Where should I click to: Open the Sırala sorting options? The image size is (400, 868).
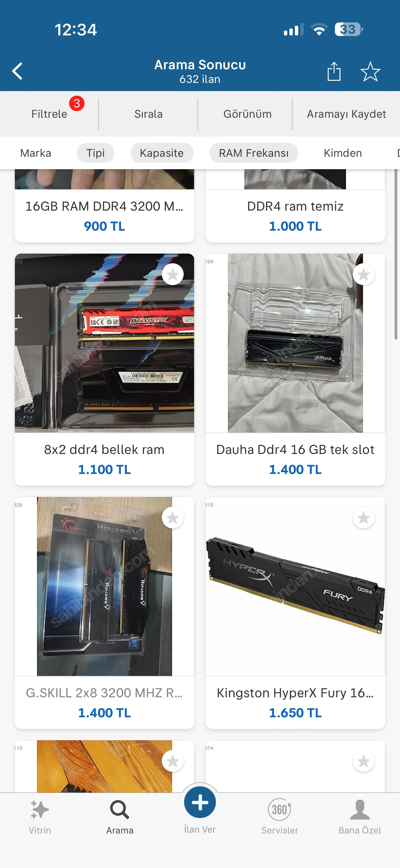click(148, 114)
